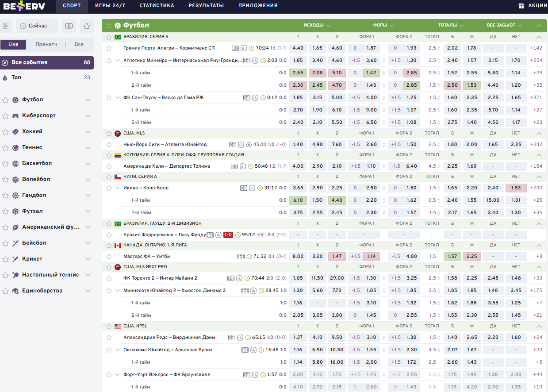Image resolution: width=548 pixels, height=392 pixels.
Task: Pick total over odds 2.02 in Гремиу match
Action: pyautogui.click(x=452, y=48)
